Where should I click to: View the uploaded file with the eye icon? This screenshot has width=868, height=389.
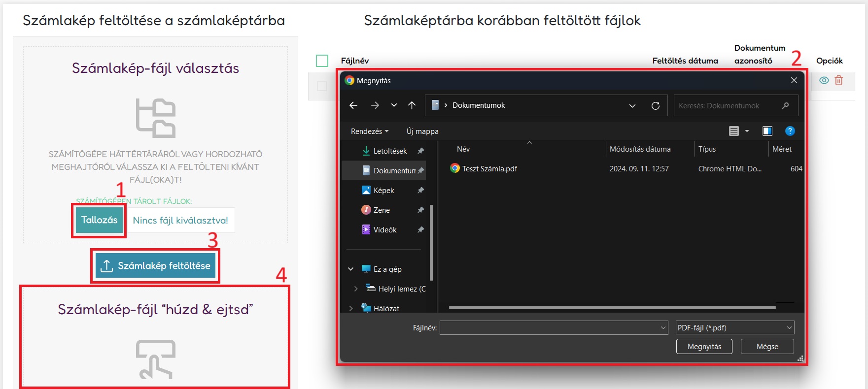[x=824, y=81]
